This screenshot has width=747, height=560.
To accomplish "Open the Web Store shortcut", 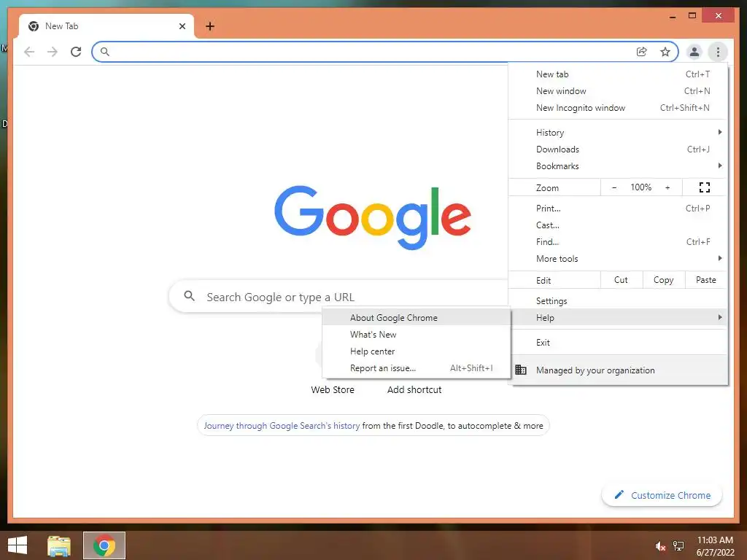I will coord(333,389).
